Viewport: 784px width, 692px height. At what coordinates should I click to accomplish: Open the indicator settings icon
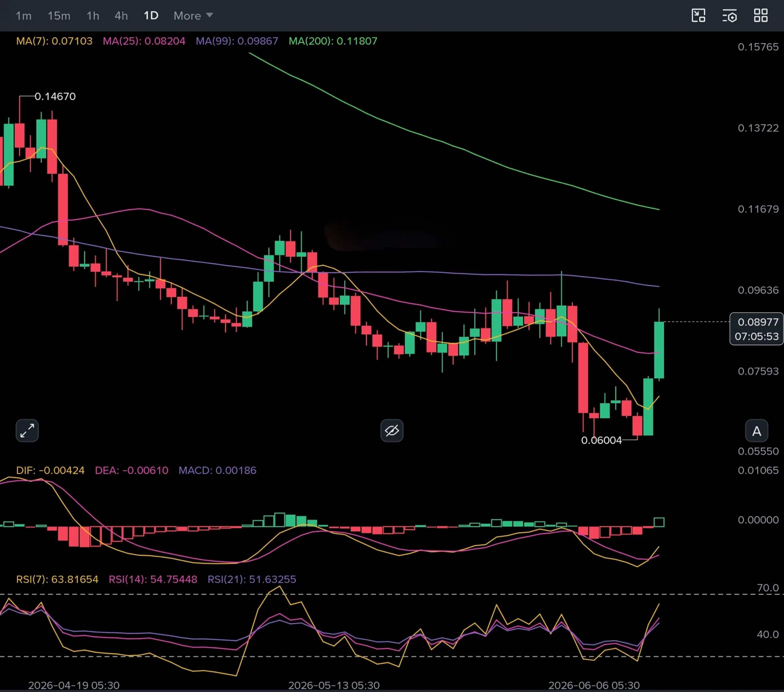pyautogui.click(x=729, y=16)
